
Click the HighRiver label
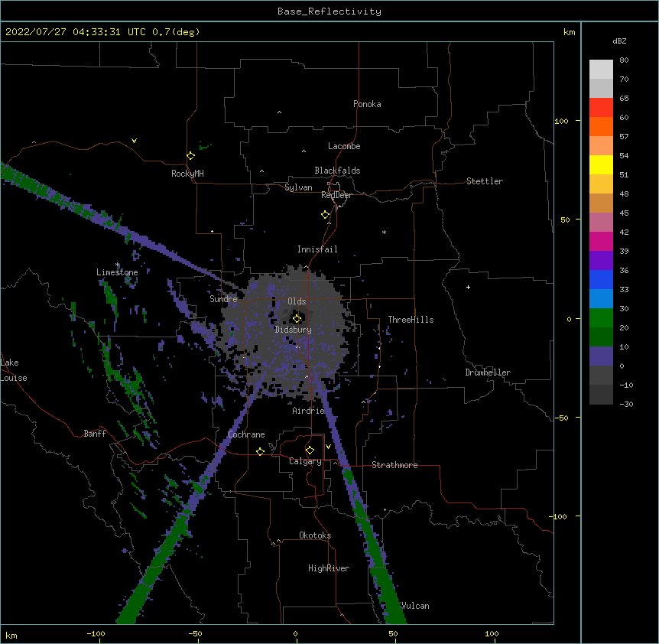329,568
